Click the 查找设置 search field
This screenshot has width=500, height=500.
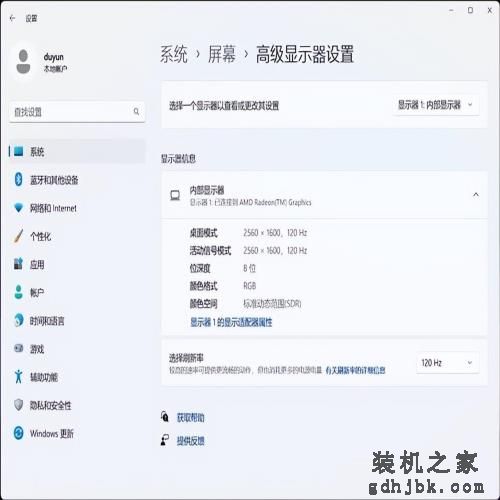click(x=77, y=112)
